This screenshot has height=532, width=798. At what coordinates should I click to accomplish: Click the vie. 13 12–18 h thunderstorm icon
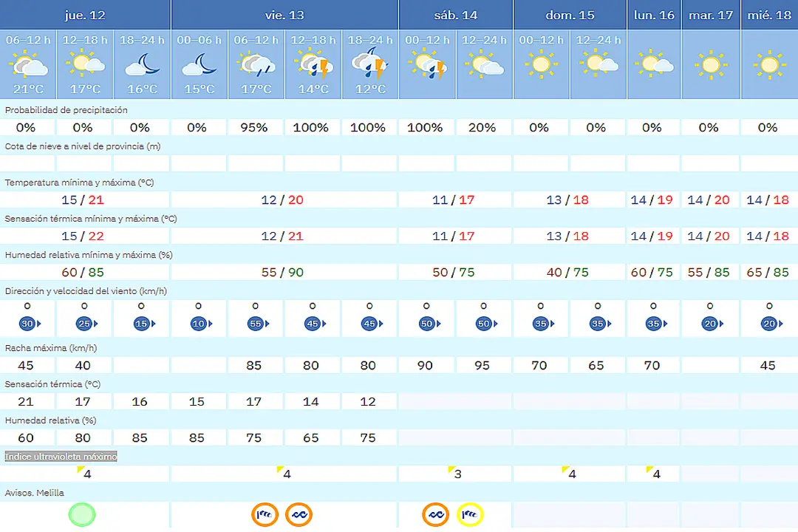[313, 65]
